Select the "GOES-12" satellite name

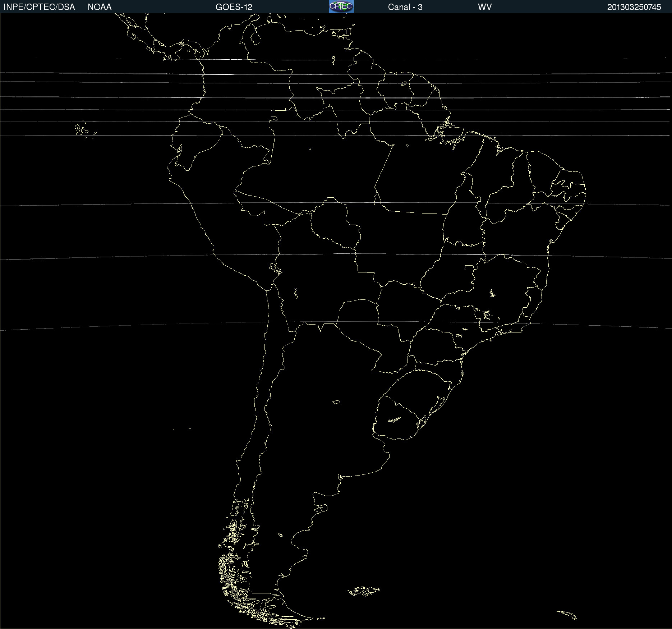tap(234, 7)
